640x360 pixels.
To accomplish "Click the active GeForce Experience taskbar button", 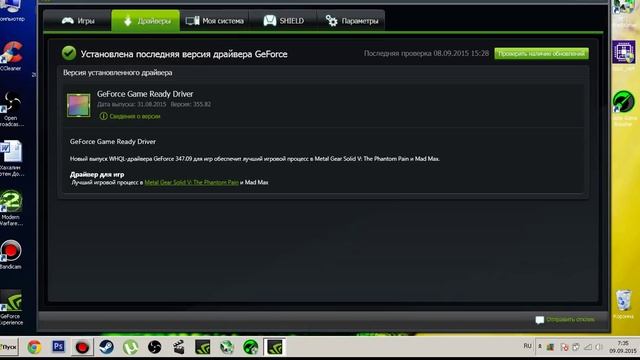I will click(274, 347).
